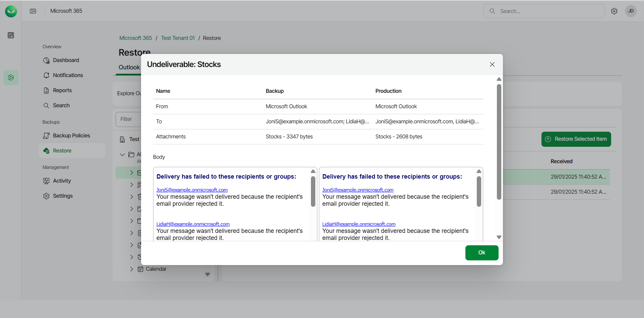Close the Undeliverable: Stocks dialog
This screenshot has width=644, height=318.
[x=492, y=64]
